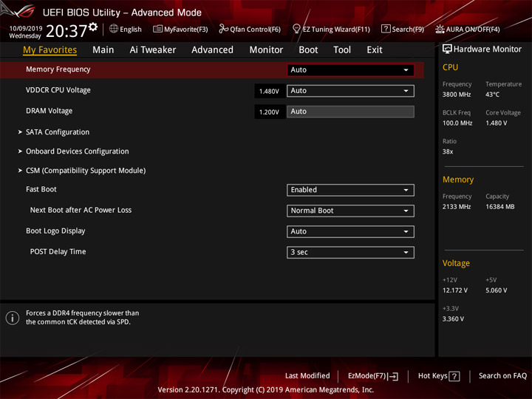This screenshot has width=532, height=399.
Task: Open the Tool tab
Action: (x=342, y=50)
